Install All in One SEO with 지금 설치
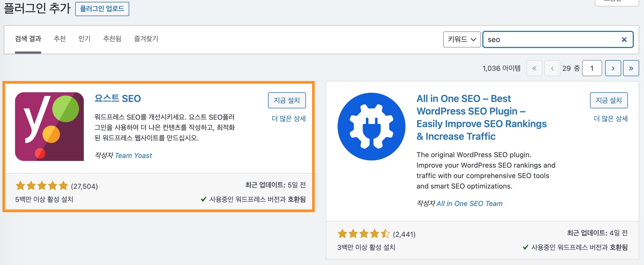Image resolution: width=644 pixels, height=265 pixels. [609, 100]
